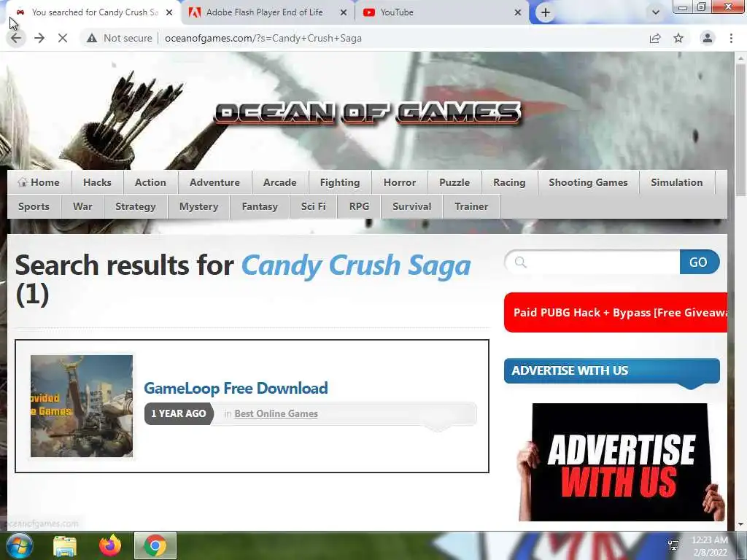Click the ADVERTISE WITH US blue header
747x560 pixels.
click(x=612, y=370)
